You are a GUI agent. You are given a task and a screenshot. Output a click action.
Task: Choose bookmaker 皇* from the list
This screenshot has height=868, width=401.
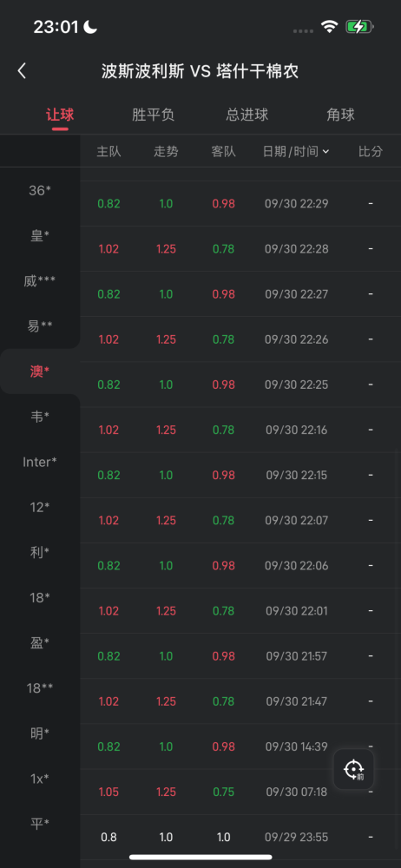coord(40,236)
